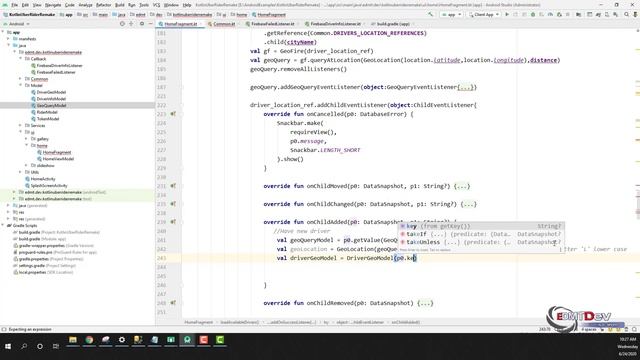The width and height of the screenshot is (640, 360).
Task: Select SplashScreenActivity in project tree
Action: click(x=49, y=185)
